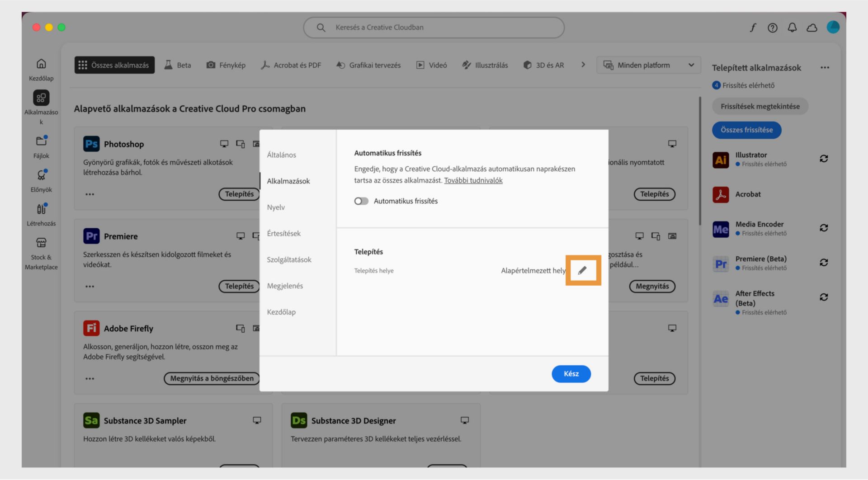This screenshot has height=480, width=868.
Task: Update Illustrator with its refresh icon
Action: [824, 159]
